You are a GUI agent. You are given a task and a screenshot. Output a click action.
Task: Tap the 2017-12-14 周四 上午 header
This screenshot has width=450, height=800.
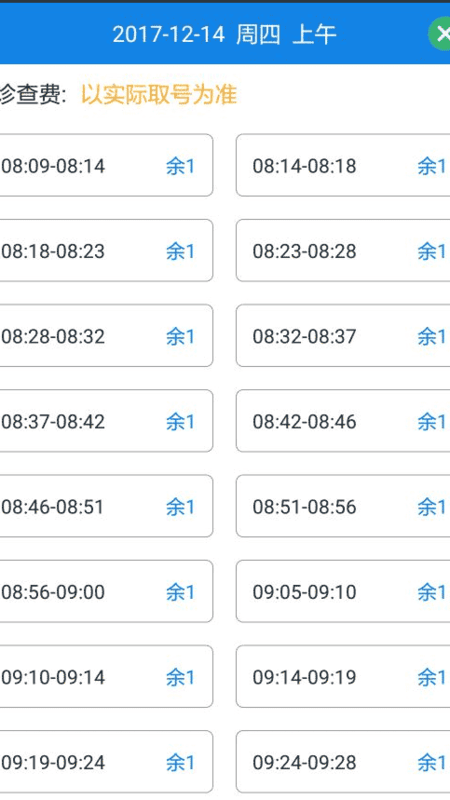coord(224,35)
